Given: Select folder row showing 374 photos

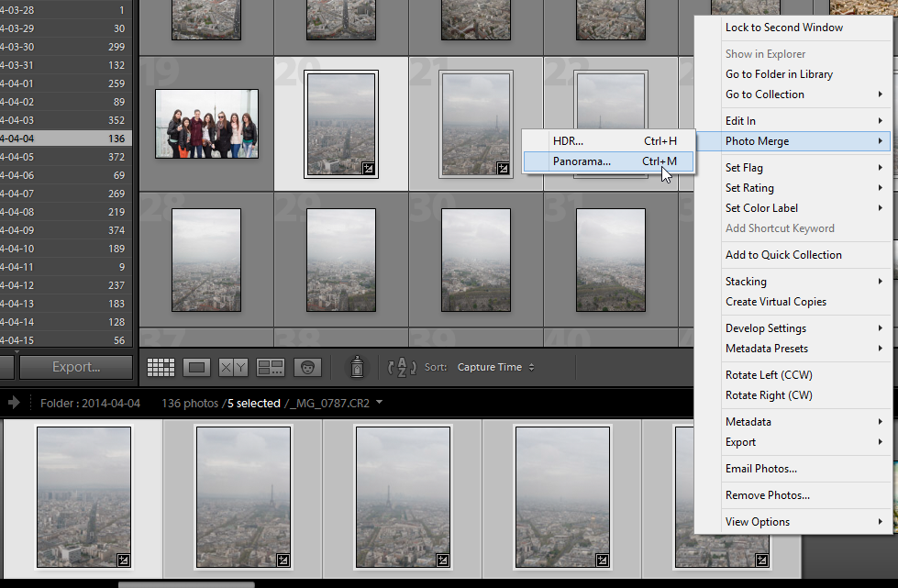Looking at the screenshot, I should (66, 230).
